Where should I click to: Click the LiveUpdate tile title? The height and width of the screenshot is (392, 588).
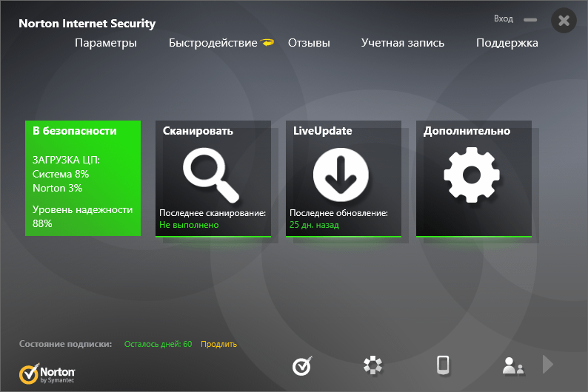pyautogui.click(x=322, y=131)
